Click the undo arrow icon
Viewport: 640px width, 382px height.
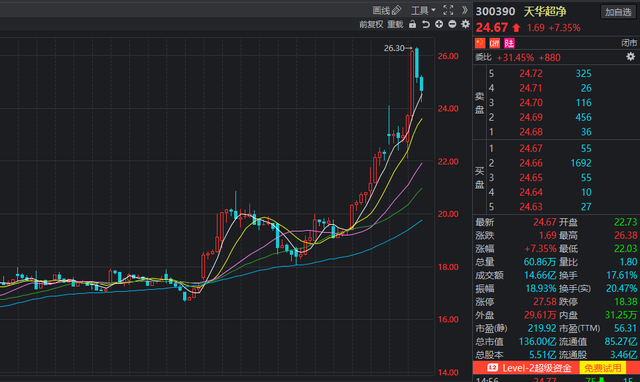(x=426, y=24)
